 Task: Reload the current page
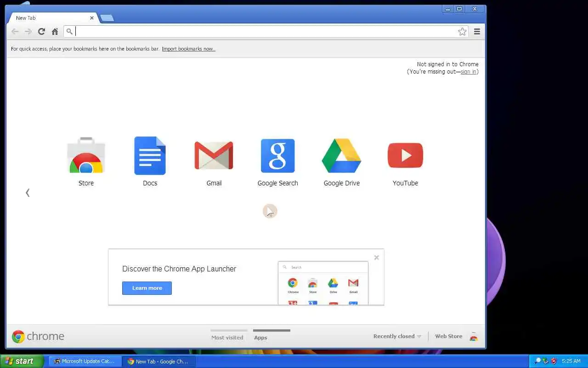(41, 31)
